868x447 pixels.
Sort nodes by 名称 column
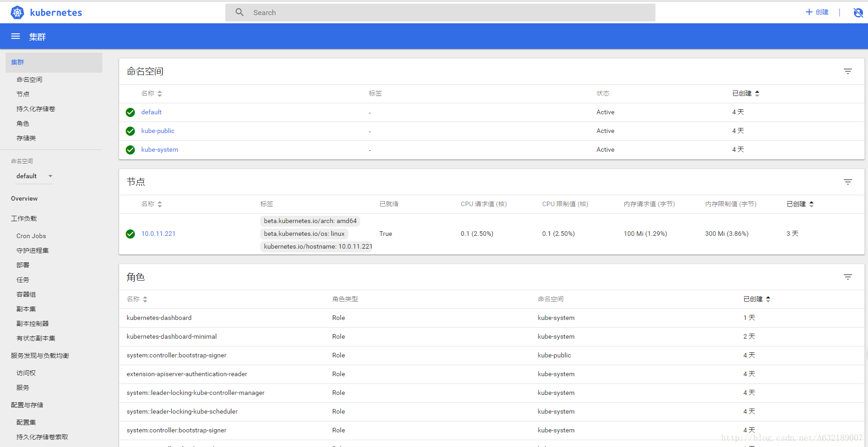151,204
